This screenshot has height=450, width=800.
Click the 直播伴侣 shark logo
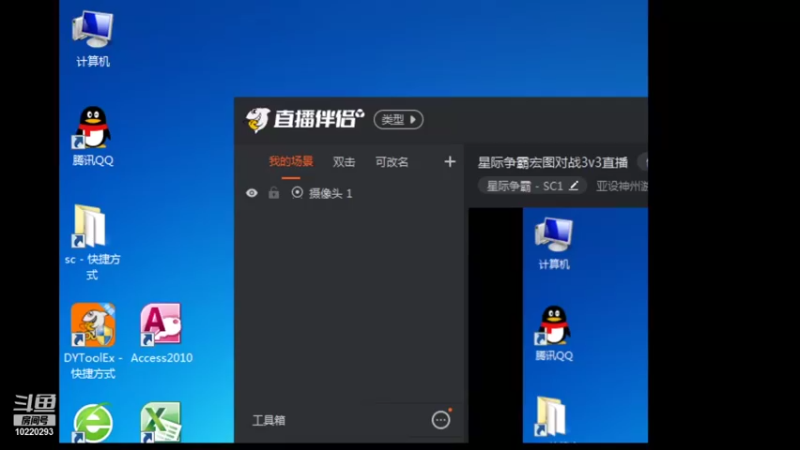(x=257, y=120)
